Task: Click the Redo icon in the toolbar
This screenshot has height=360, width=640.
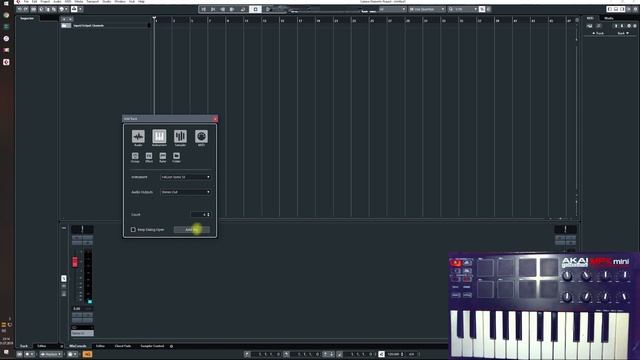Action: [26, 9]
